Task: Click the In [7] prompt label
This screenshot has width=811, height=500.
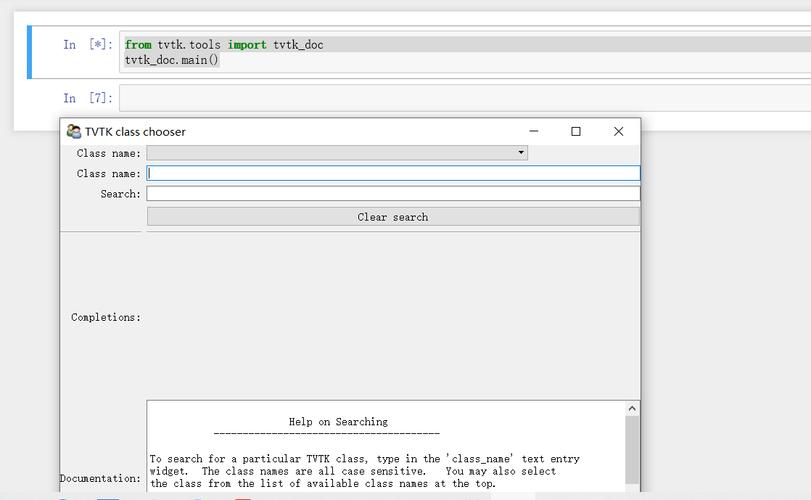Action: click(x=87, y=98)
